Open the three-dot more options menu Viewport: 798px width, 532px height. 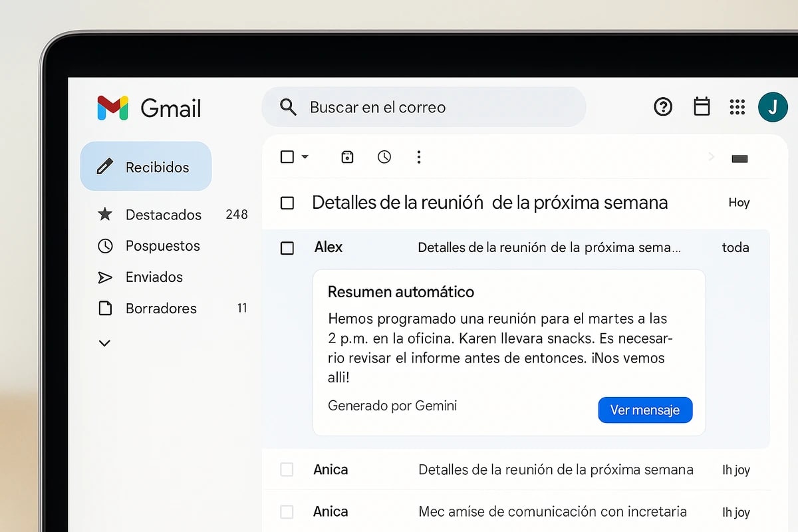pos(418,157)
